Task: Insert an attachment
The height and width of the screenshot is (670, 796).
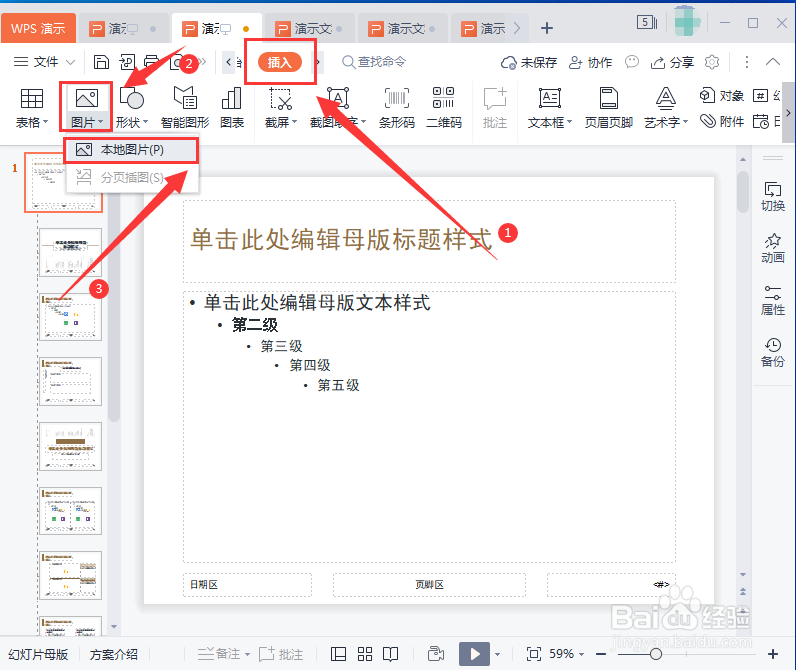Action: (x=721, y=121)
